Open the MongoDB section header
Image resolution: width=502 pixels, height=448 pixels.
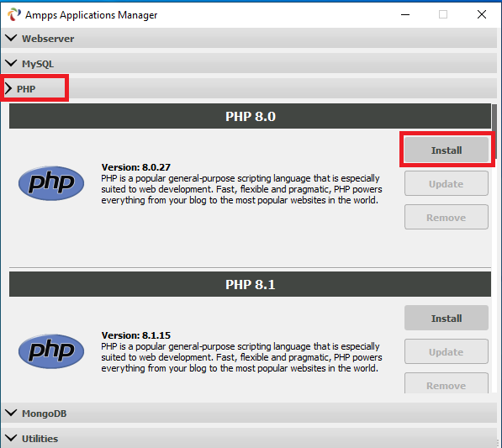pos(249,413)
